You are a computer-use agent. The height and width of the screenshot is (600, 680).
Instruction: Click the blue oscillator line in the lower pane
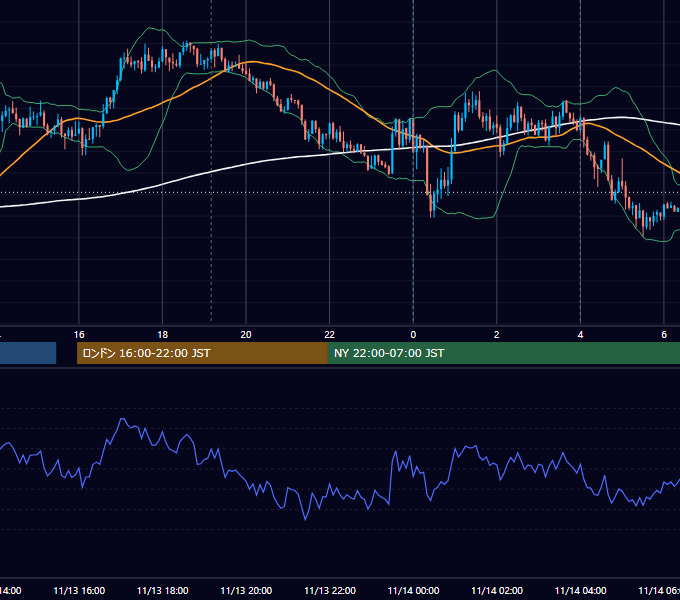pyautogui.click(x=330, y=485)
